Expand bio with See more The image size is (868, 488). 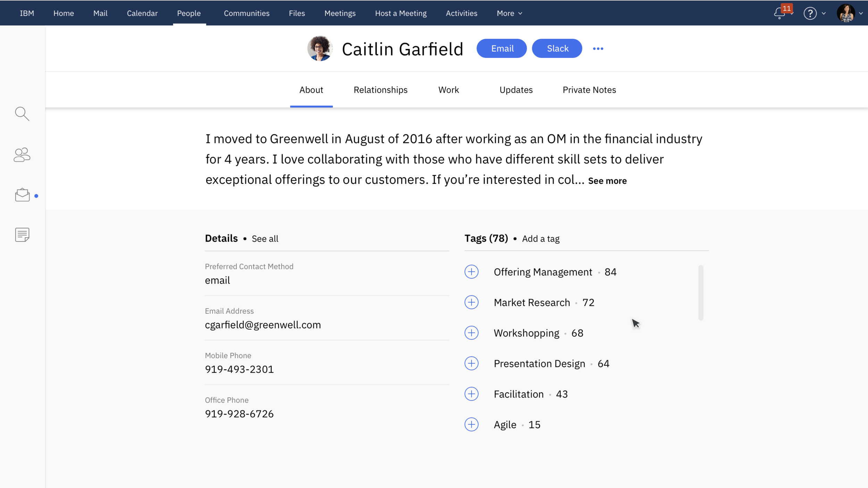[x=607, y=181]
